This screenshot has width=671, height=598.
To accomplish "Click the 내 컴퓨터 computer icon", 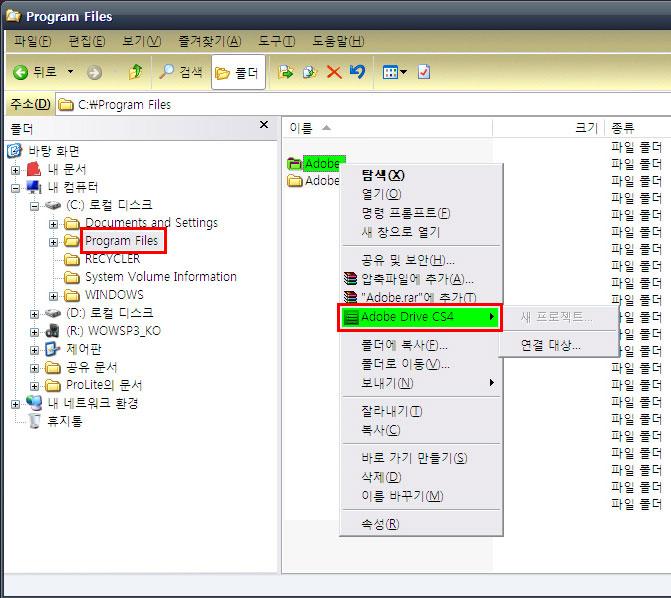I will (x=34, y=187).
